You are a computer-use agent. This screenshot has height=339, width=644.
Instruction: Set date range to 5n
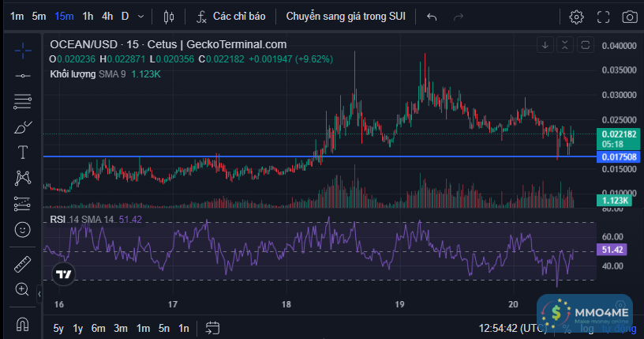(x=164, y=328)
